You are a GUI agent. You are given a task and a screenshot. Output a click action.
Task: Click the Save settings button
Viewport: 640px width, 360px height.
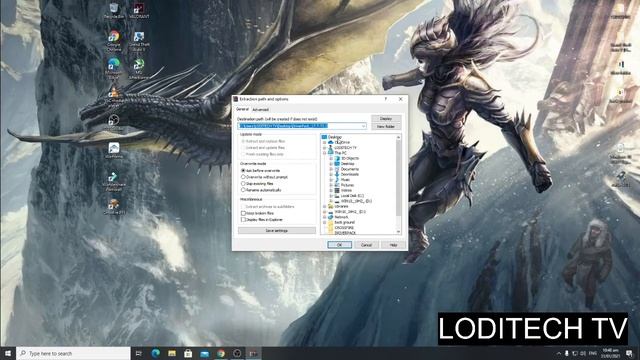(277, 231)
